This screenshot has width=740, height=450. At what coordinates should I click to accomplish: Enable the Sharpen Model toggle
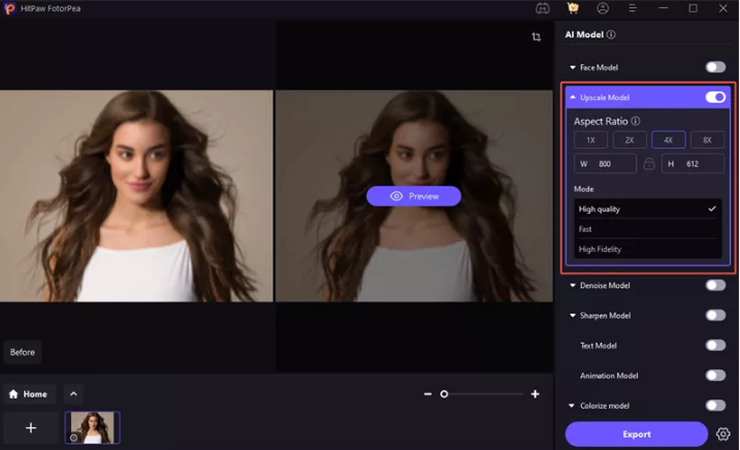[715, 315]
